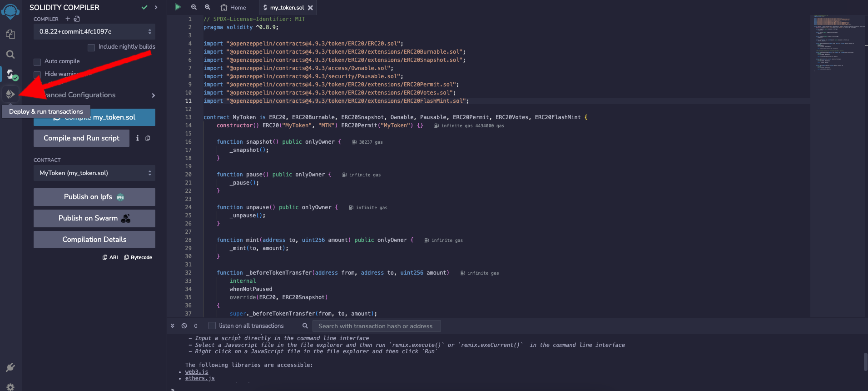Click the green compilation success checkmark

click(x=144, y=7)
